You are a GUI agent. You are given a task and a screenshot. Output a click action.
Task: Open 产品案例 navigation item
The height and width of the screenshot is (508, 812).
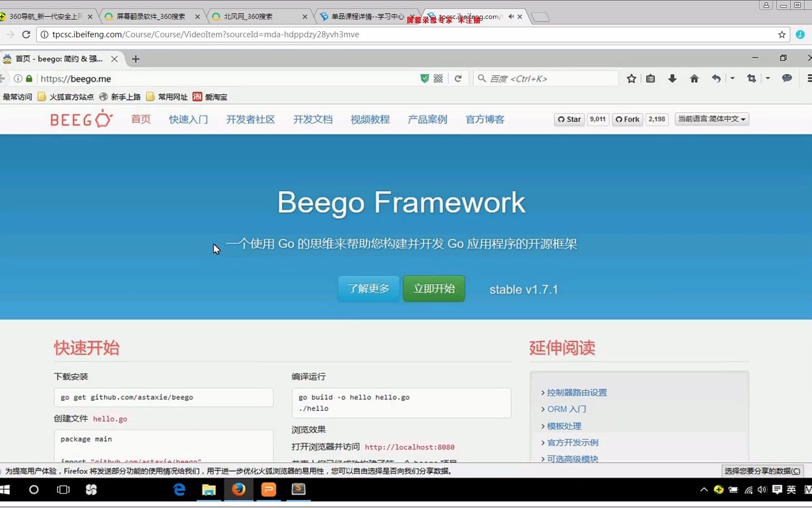pyautogui.click(x=427, y=119)
